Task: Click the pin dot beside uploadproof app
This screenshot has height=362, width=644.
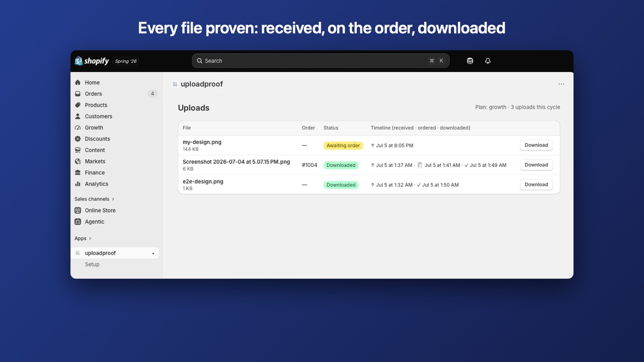Action: [153, 253]
